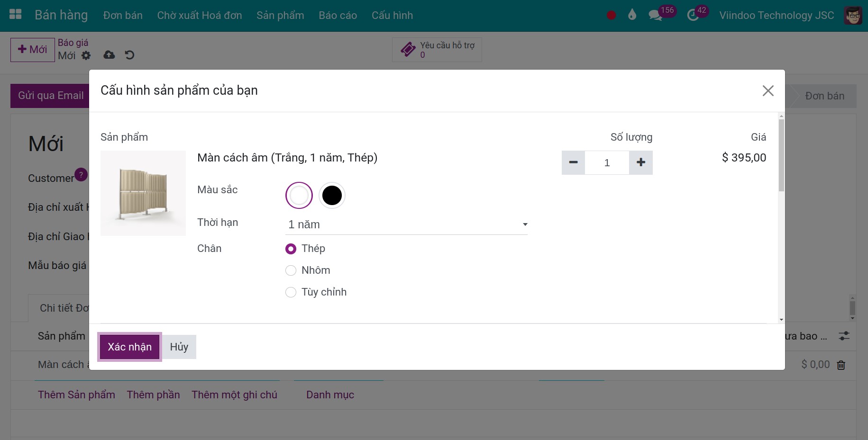Open the Thời hạn 1 năm dropdown
Image resolution: width=868 pixels, height=440 pixels.
406,224
